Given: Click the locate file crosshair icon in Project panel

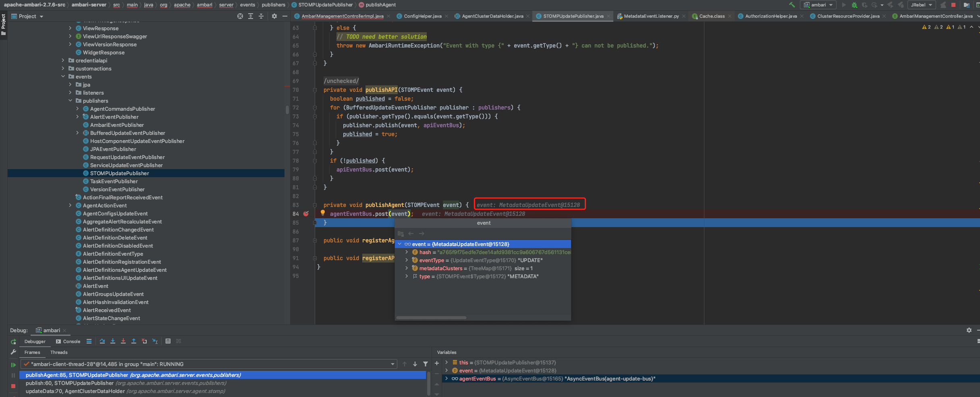Looking at the screenshot, I should coord(240,16).
